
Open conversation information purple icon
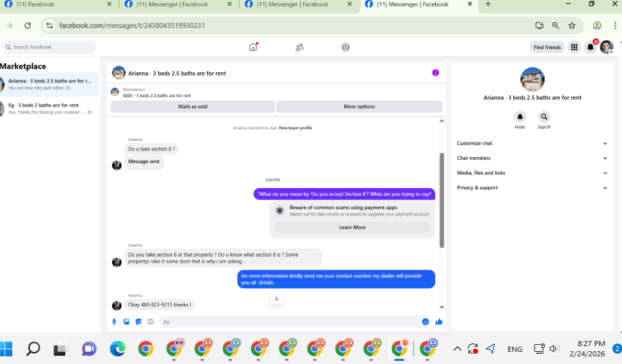click(x=435, y=72)
